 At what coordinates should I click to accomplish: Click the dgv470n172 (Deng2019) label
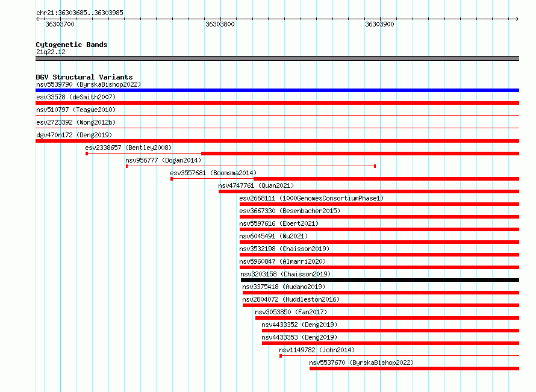point(74,135)
